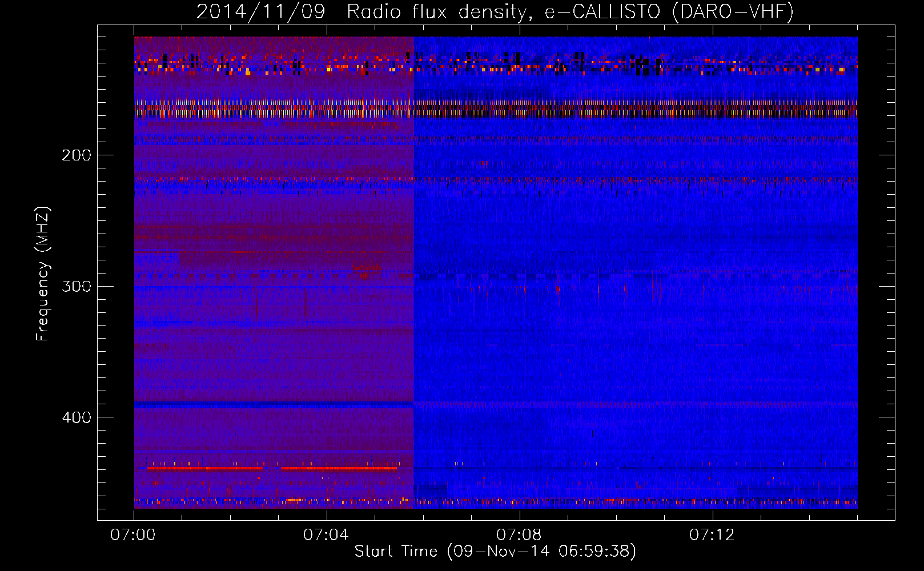The height and width of the screenshot is (571, 924).
Task: Click the dark blue band near 390 MHz
Action: pos(274,404)
